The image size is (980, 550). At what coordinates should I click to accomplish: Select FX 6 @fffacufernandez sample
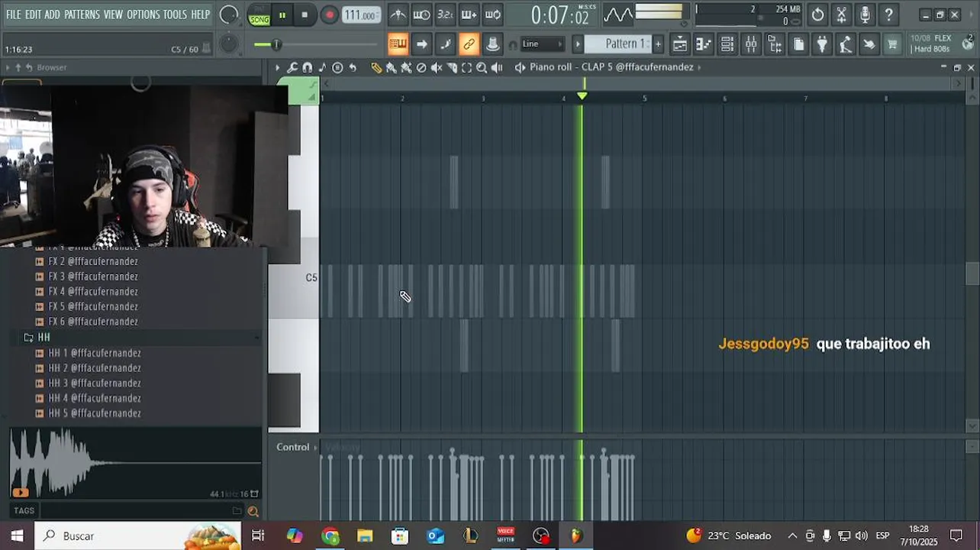pyautogui.click(x=93, y=322)
